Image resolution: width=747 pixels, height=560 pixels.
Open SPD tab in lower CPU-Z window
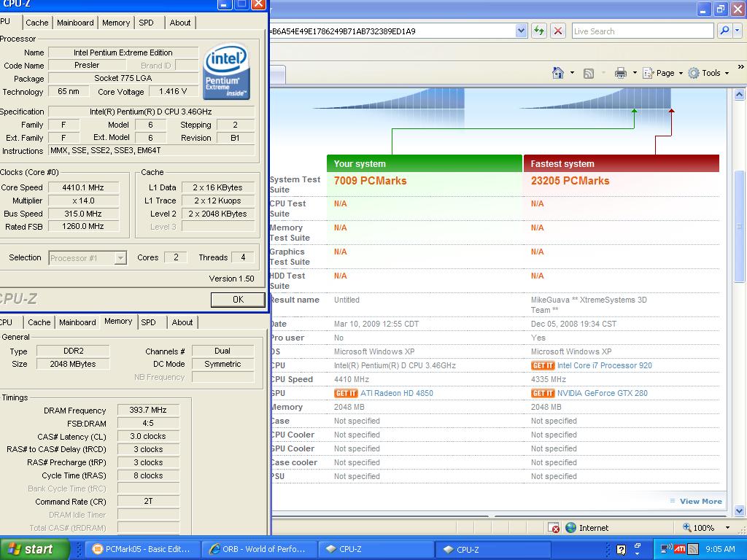(149, 322)
